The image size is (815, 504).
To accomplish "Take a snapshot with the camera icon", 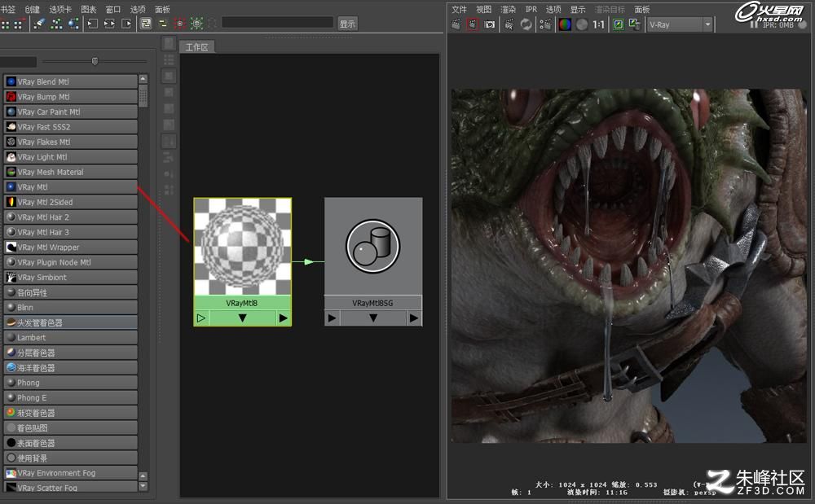I will pyautogui.click(x=490, y=24).
